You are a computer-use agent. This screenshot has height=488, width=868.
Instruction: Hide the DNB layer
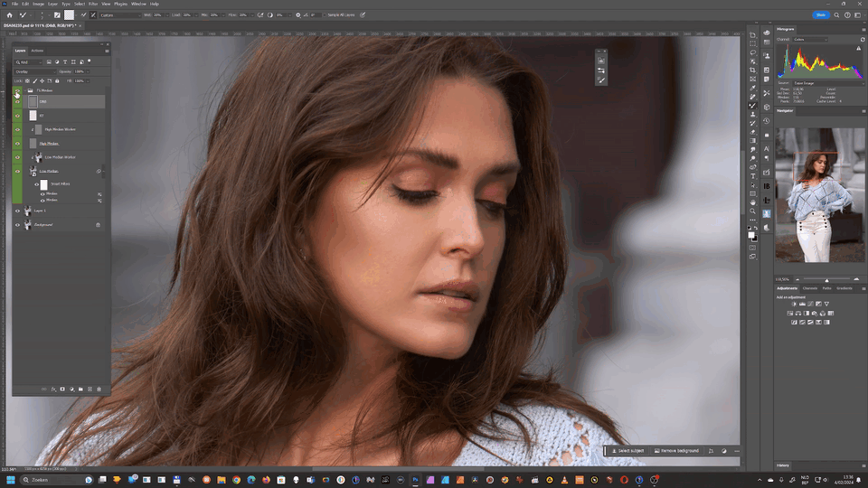[17, 102]
